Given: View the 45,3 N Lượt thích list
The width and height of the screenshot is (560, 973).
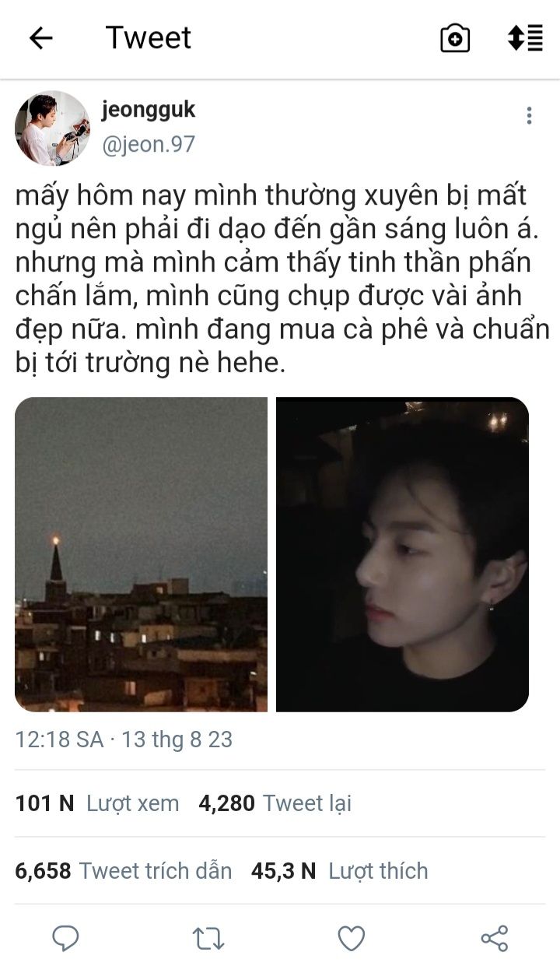Looking at the screenshot, I should coord(340,870).
